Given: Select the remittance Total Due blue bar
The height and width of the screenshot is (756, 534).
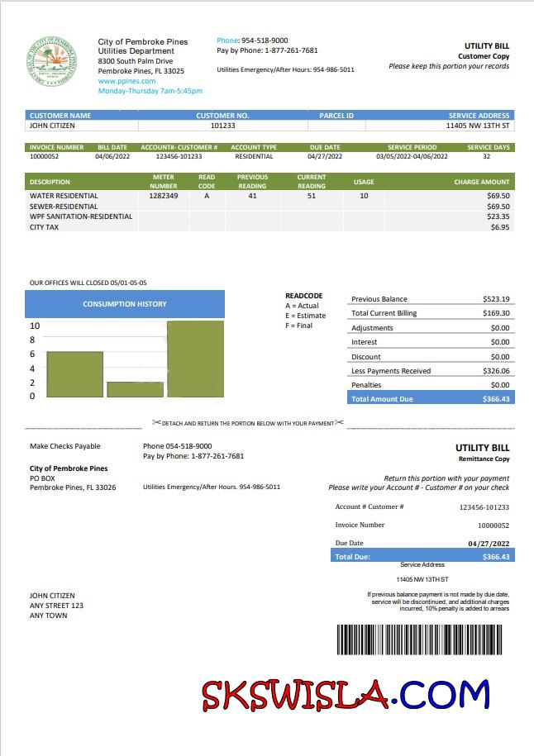Looking at the screenshot, I should click(422, 557).
